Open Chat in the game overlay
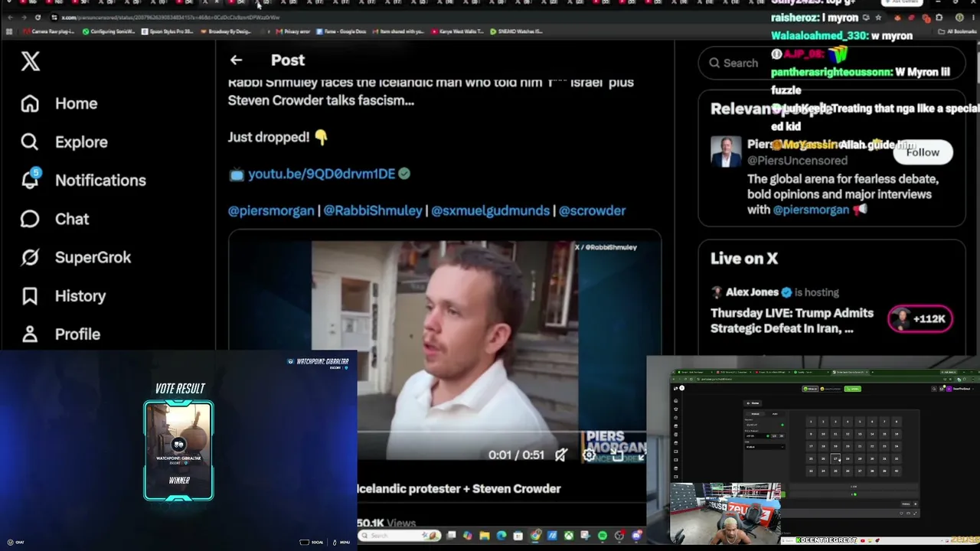The image size is (980, 551). pos(15,542)
